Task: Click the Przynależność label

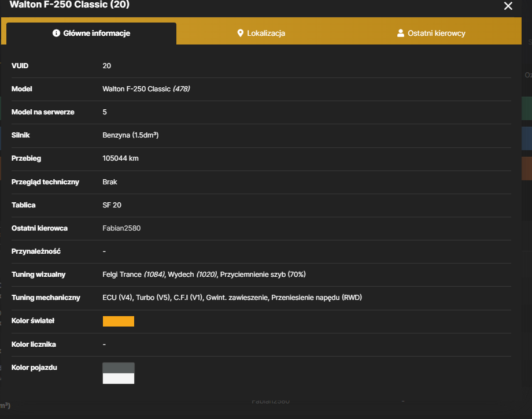Action: pyautogui.click(x=36, y=251)
